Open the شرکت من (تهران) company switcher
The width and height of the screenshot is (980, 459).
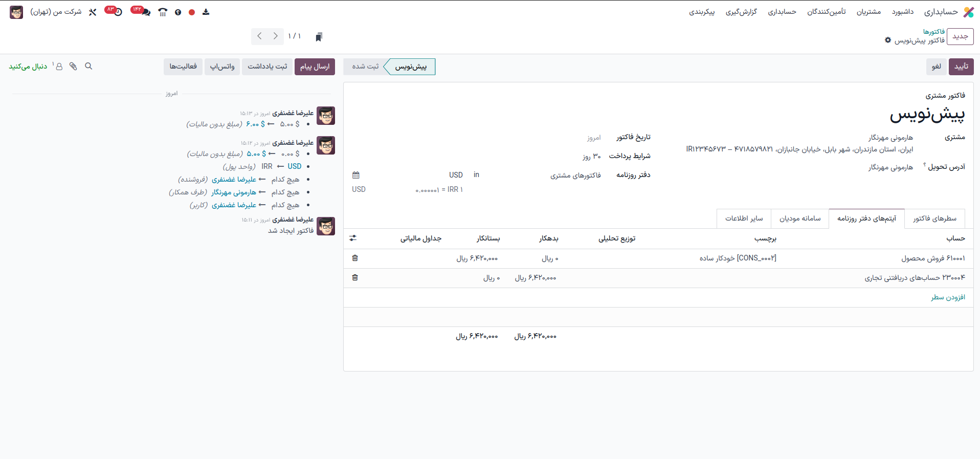click(x=56, y=12)
